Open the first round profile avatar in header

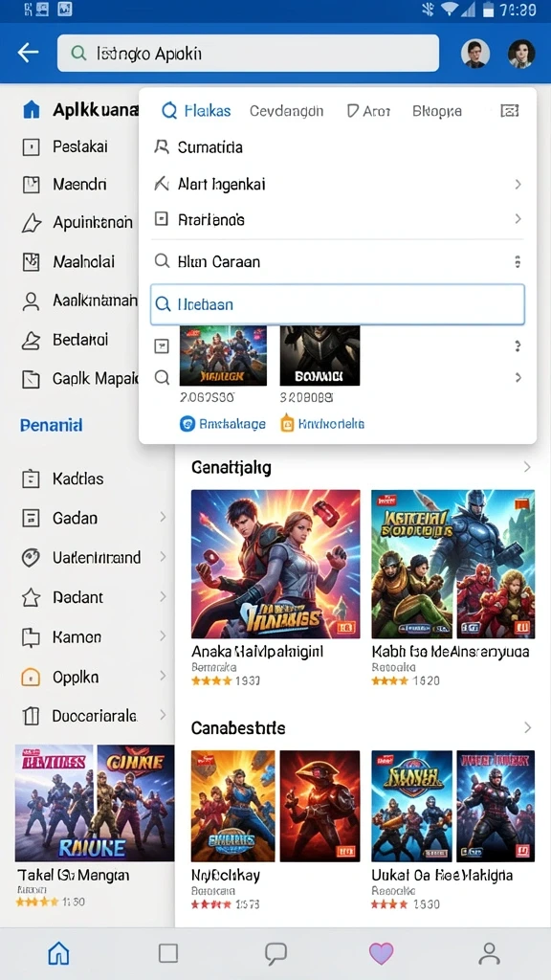click(x=475, y=54)
